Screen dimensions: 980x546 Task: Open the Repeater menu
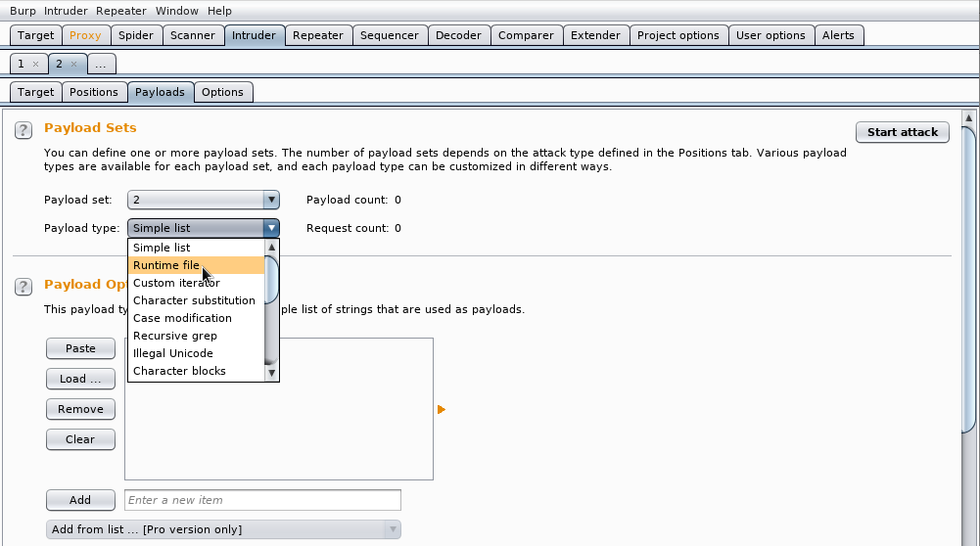pos(120,11)
